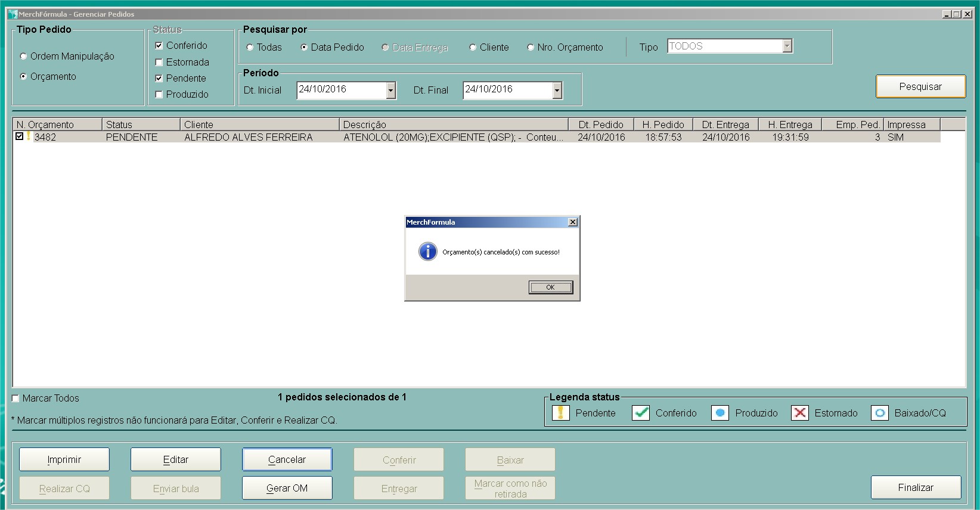
Task: Uncheck the row checkbox for order 3482
Action: [x=20, y=136]
